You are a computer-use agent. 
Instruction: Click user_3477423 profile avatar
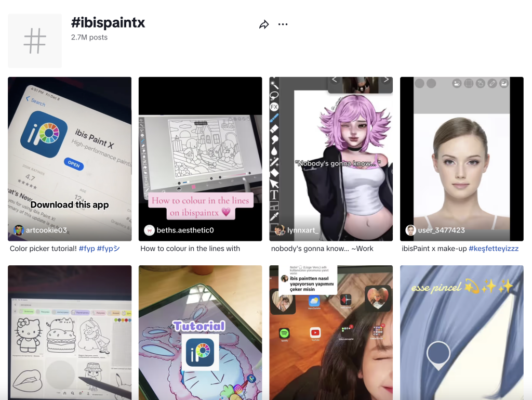click(411, 230)
